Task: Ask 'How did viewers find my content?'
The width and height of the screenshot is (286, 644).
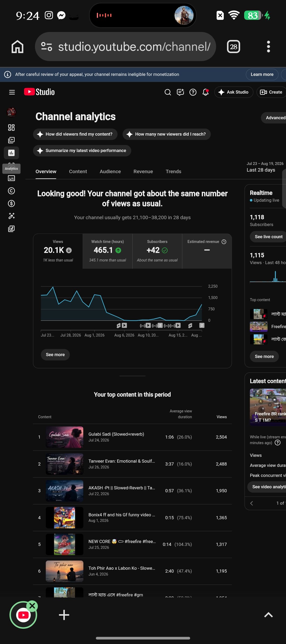Action: 75,134
